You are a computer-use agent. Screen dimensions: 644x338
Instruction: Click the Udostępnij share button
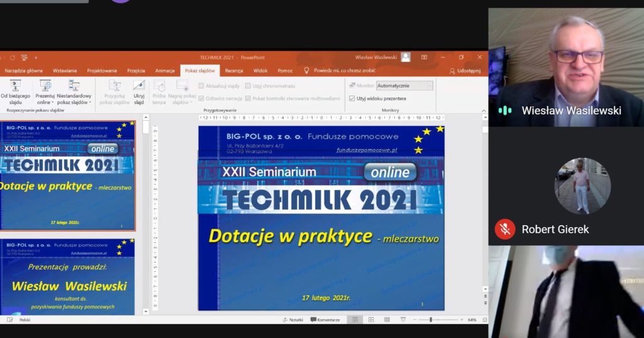(465, 71)
